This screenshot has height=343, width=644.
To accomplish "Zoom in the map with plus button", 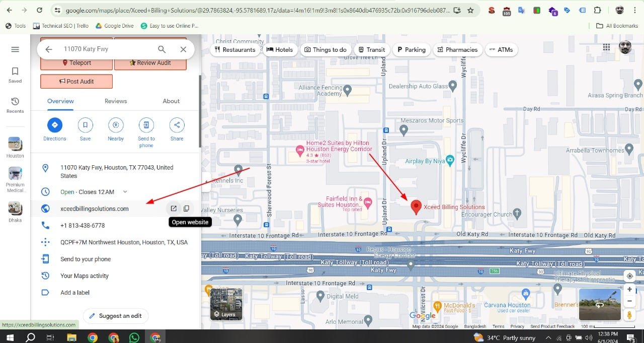I will coord(629,290).
